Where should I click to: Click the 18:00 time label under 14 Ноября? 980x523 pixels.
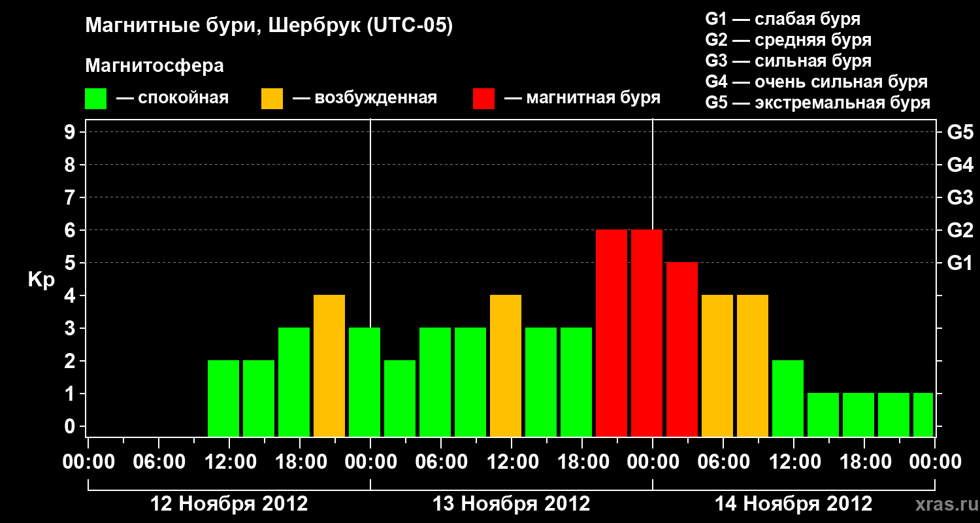tap(864, 462)
